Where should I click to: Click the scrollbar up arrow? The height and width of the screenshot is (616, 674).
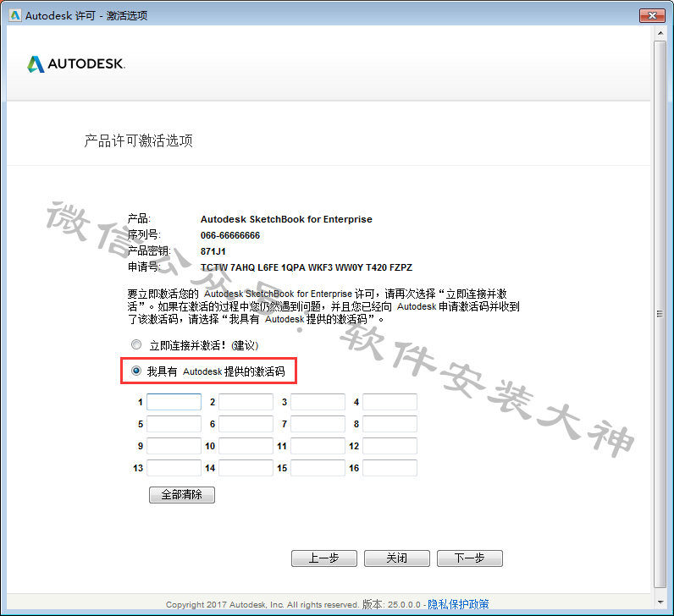pyautogui.click(x=660, y=33)
